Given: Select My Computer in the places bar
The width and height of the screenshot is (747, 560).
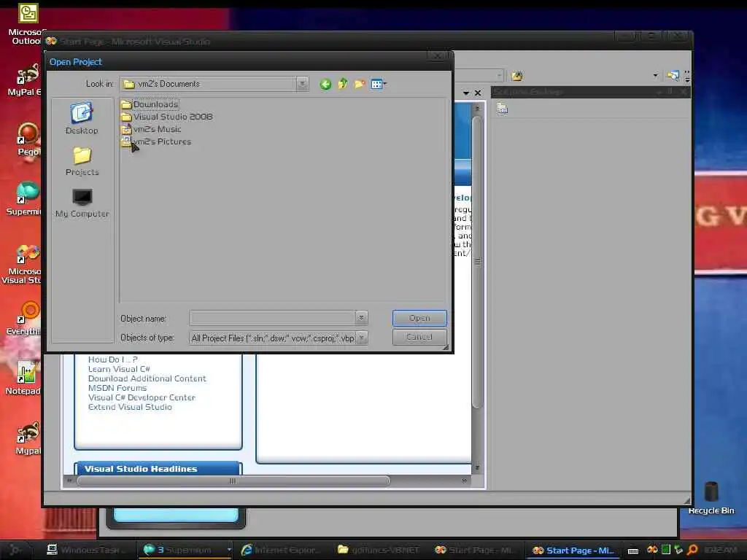Looking at the screenshot, I should [x=82, y=203].
